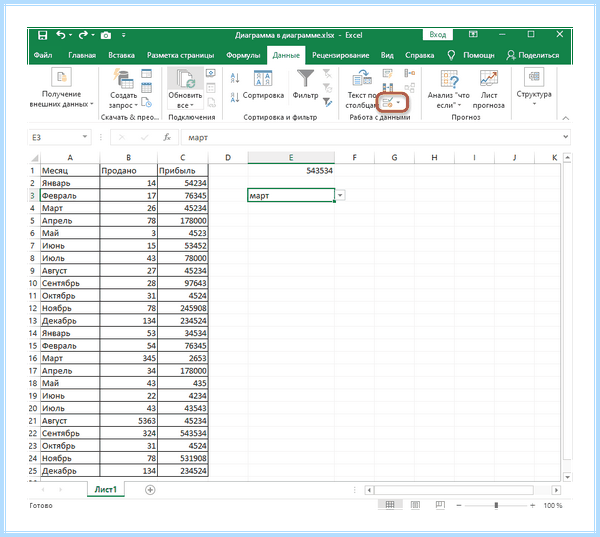
Task: Expand the Структура dropdown
Action: point(534,87)
